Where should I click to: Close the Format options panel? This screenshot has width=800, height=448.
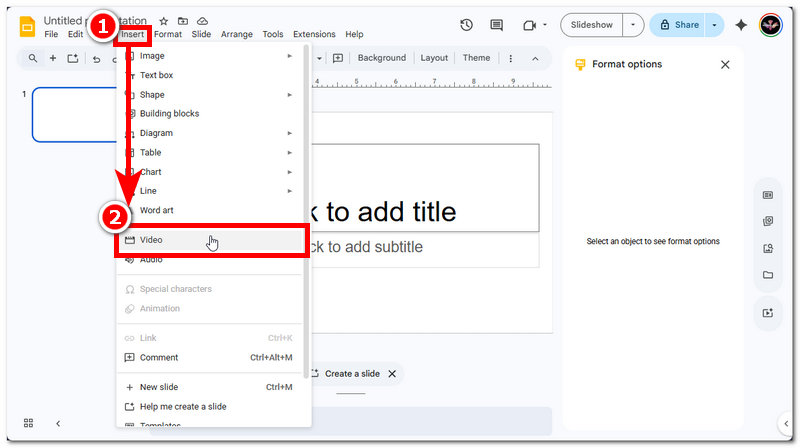(x=725, y=64)
